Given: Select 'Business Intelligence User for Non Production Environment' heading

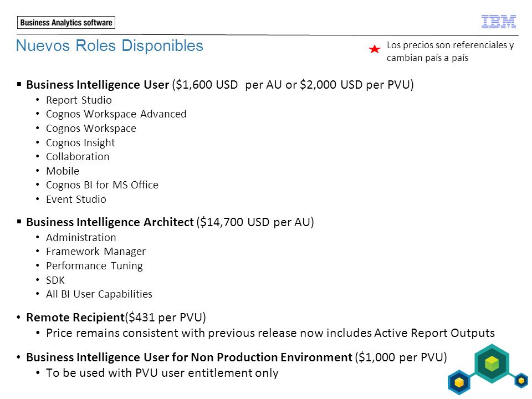Looking at the screenshot, I should click(189, 357).
